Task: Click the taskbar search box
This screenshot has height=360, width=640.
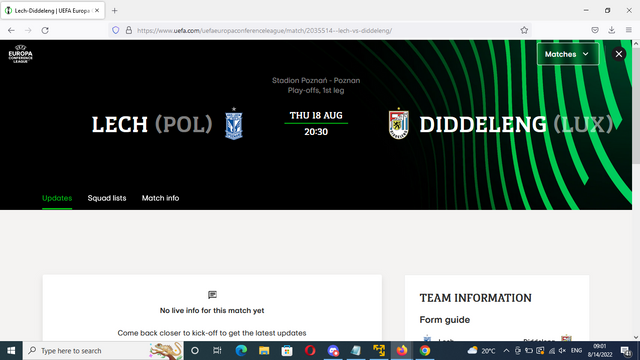Action: click(103, 351)
